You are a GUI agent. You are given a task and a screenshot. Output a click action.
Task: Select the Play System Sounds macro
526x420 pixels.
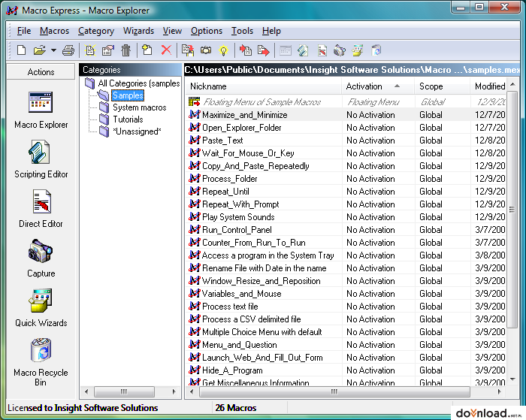(347, 217)
